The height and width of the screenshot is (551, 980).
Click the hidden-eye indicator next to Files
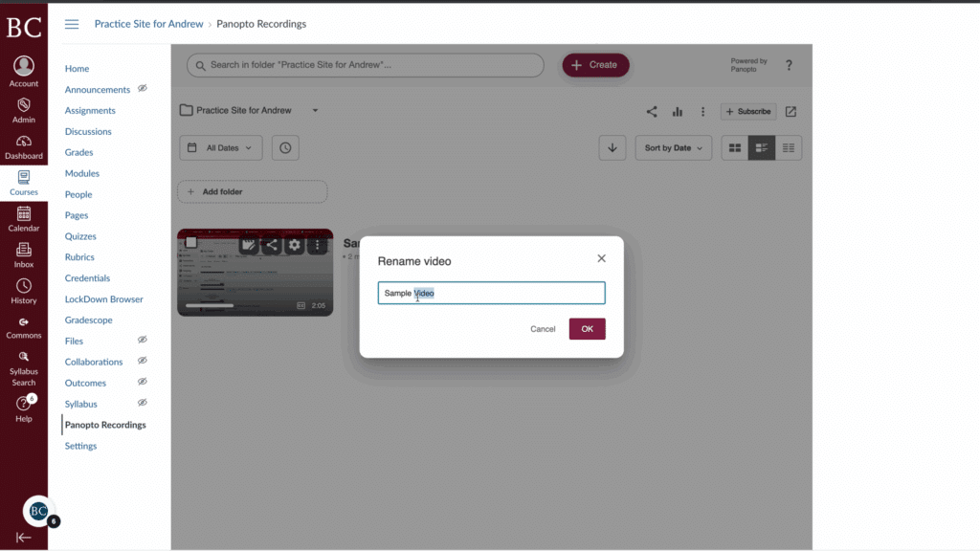[x=142, y=340]
